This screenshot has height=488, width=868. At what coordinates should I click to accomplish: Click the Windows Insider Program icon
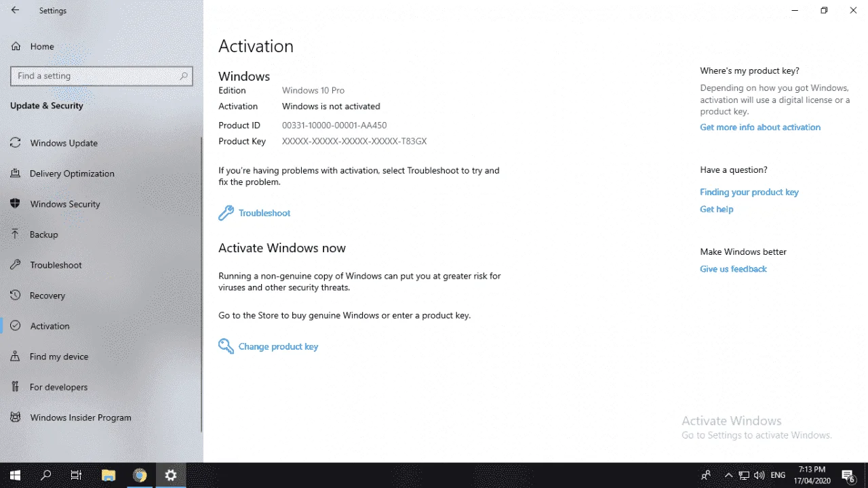[15, 418]
